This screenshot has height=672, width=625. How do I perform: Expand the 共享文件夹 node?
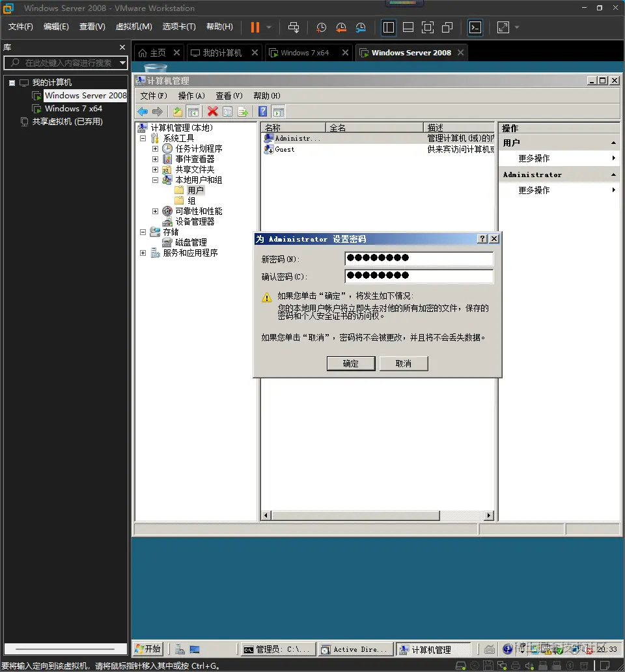coord(155,170)
